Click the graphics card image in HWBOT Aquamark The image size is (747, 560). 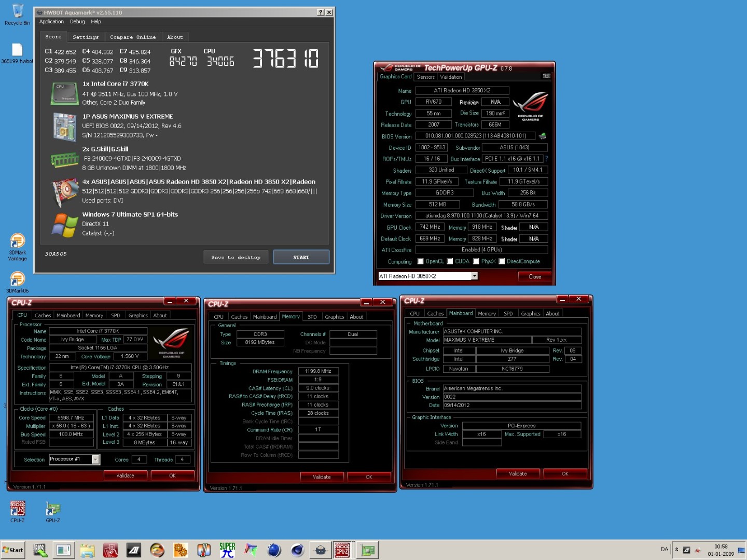(64, 192)
